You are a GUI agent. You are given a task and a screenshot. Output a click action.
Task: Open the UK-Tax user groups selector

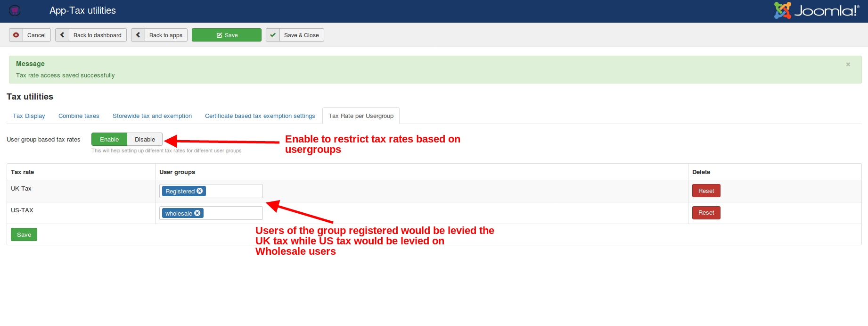233,191
